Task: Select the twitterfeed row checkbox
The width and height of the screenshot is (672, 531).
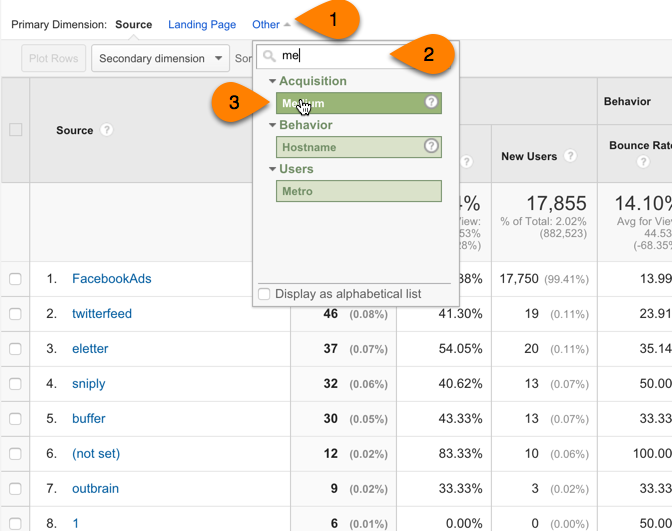Action: (15, 314)
